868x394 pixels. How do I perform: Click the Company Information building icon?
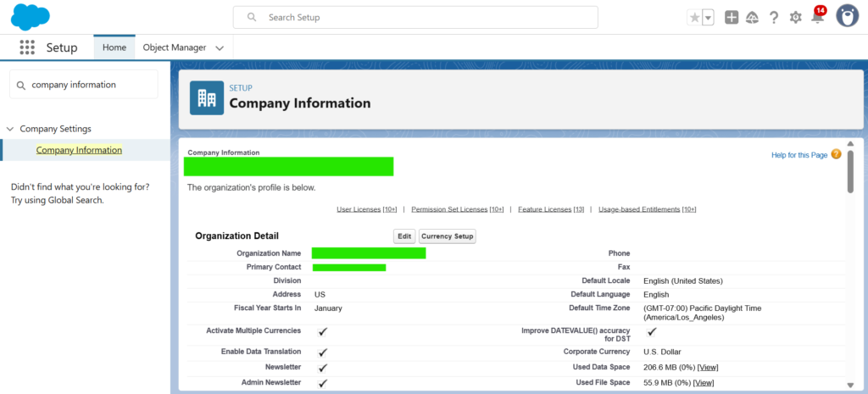207,98
